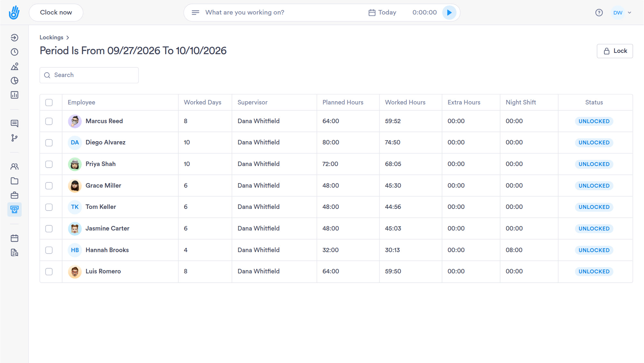Open the help question mark icon

pyautogui.click(x=599, y=13)
